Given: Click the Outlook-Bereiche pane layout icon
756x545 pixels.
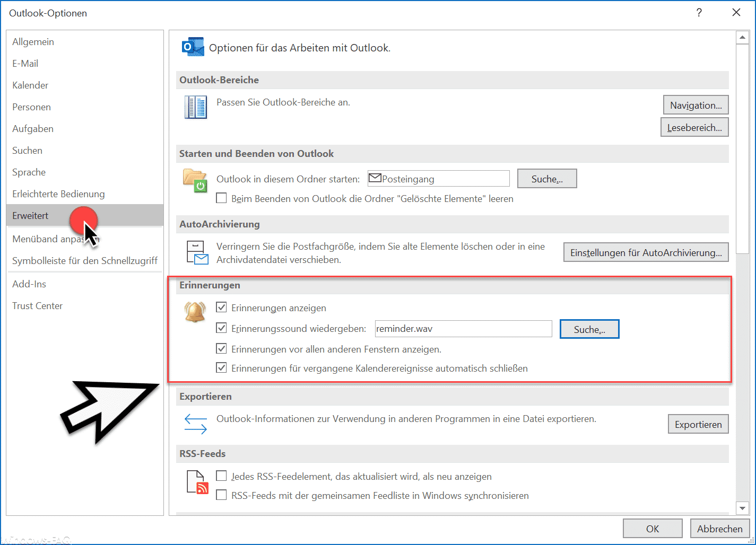Looking at the screenshot, I should [x=196, y=107].
